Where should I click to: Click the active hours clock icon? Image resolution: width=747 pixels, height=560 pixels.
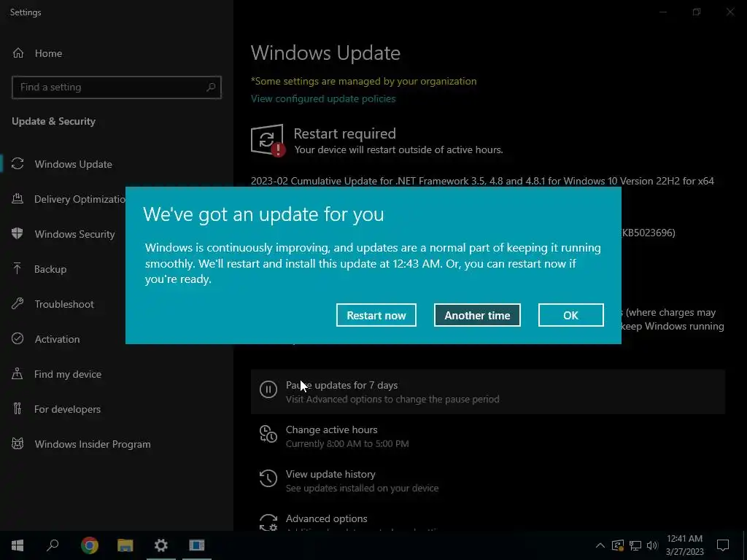[268, 434]
